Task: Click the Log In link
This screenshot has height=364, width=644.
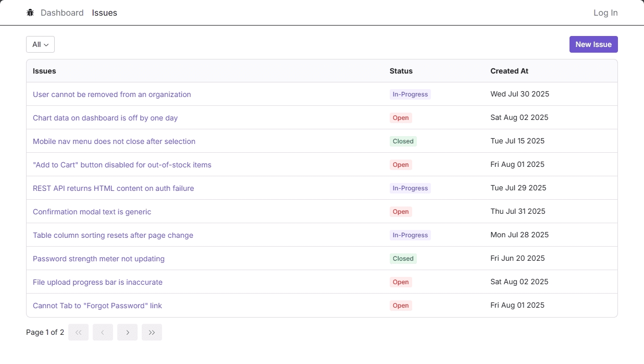Action: [605, 13]
